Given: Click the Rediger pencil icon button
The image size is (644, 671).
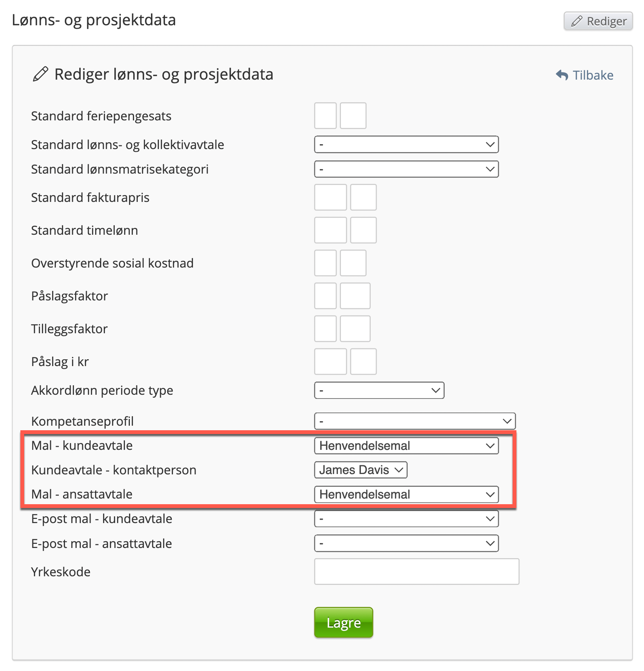Looking at the screenshot, I should pos(598,21).
